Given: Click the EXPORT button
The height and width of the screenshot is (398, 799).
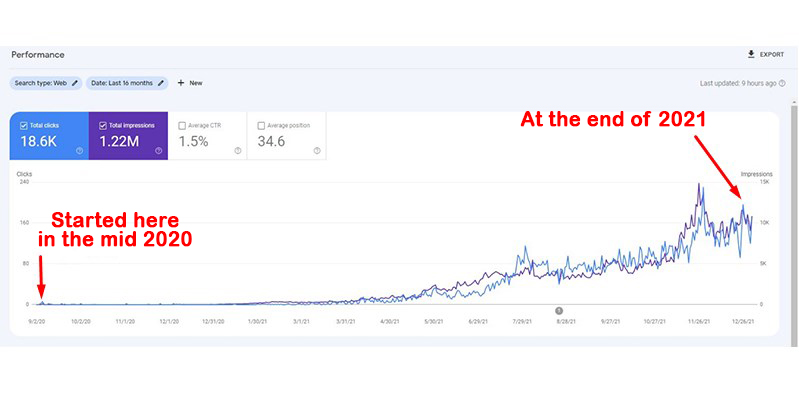Looking at the screenshot, I should coord(766,54).
